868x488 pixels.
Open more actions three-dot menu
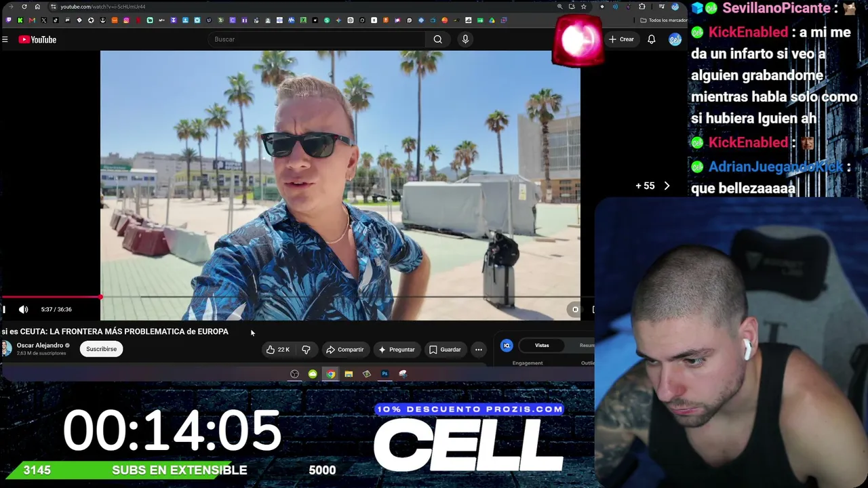[479, 350]
